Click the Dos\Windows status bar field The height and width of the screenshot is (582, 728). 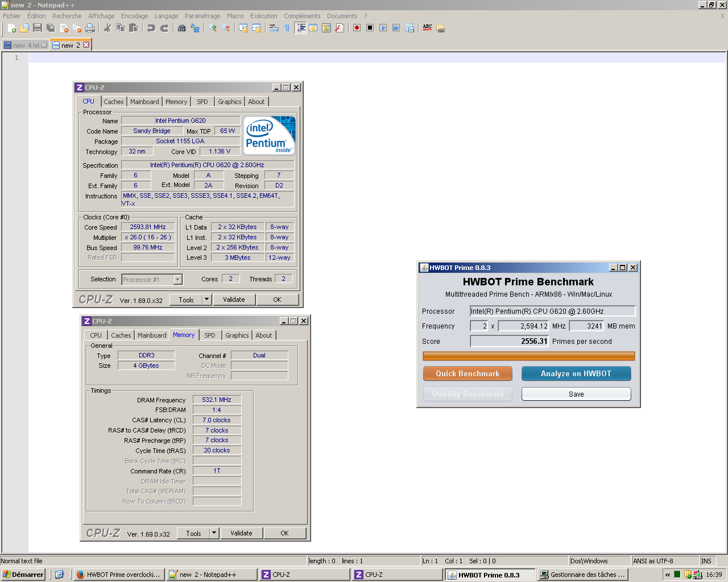[599, 561]
